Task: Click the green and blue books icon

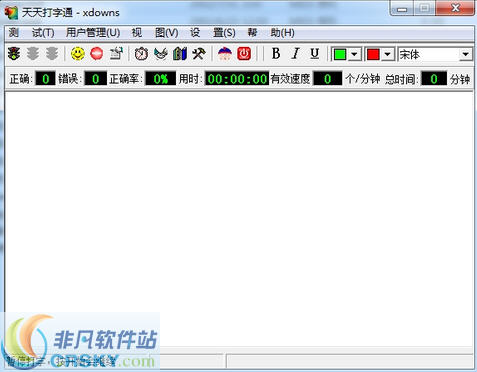Action: click(x=180, y=54)
